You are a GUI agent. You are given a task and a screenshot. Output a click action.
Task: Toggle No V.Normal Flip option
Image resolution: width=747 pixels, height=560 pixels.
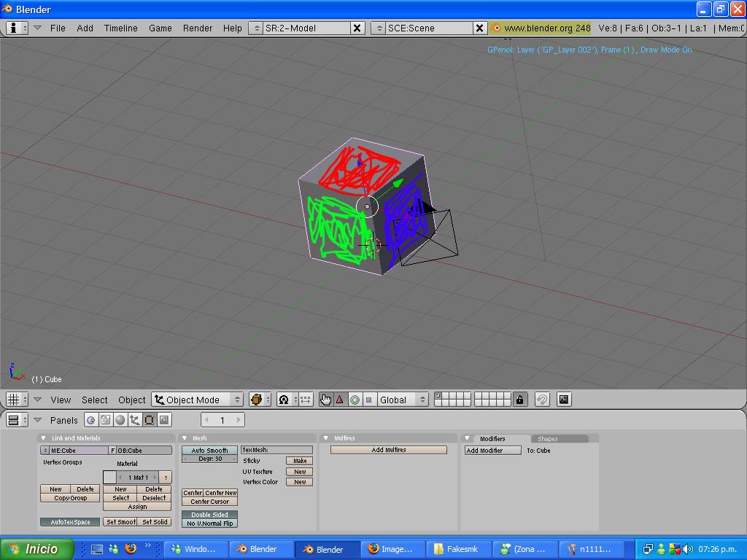click(x=209, y=524)
